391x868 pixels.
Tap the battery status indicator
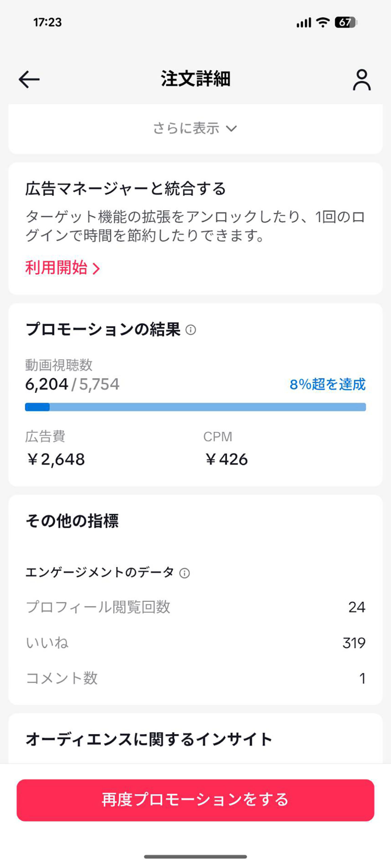(x=346, y=22)
